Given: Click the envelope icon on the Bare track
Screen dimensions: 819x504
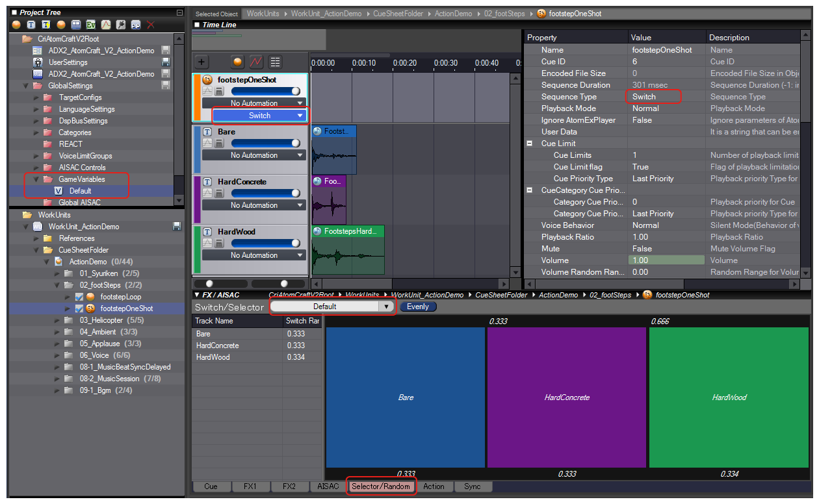Looking at the screenshot, I should pos(207,143).
